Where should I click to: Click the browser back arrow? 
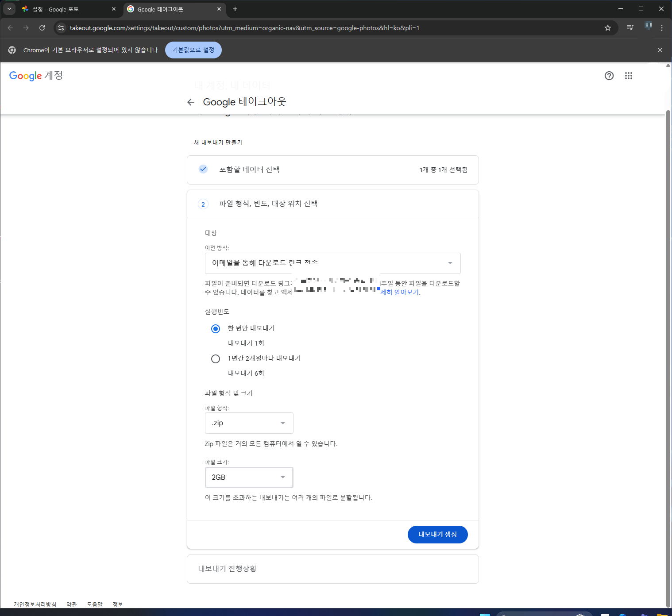[x=10, y=28]
